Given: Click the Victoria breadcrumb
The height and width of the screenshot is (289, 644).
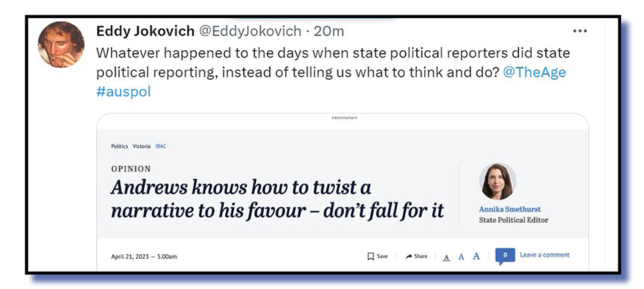Looking at the screenshot, I should coord(142,146).
